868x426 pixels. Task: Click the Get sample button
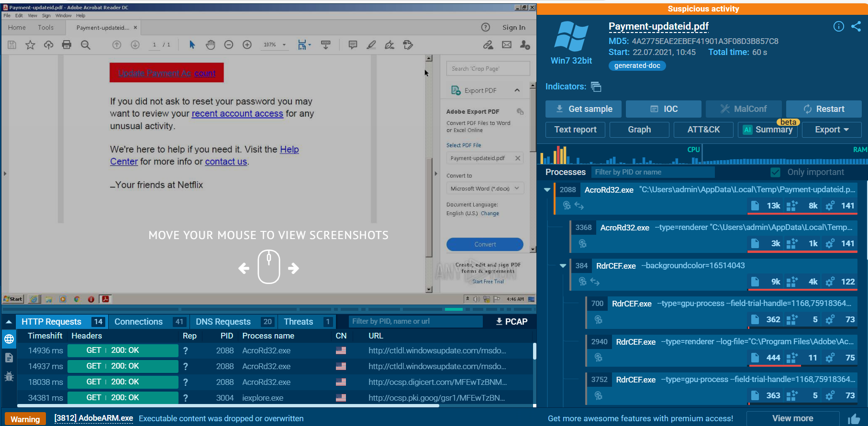(x=583, y=109)
